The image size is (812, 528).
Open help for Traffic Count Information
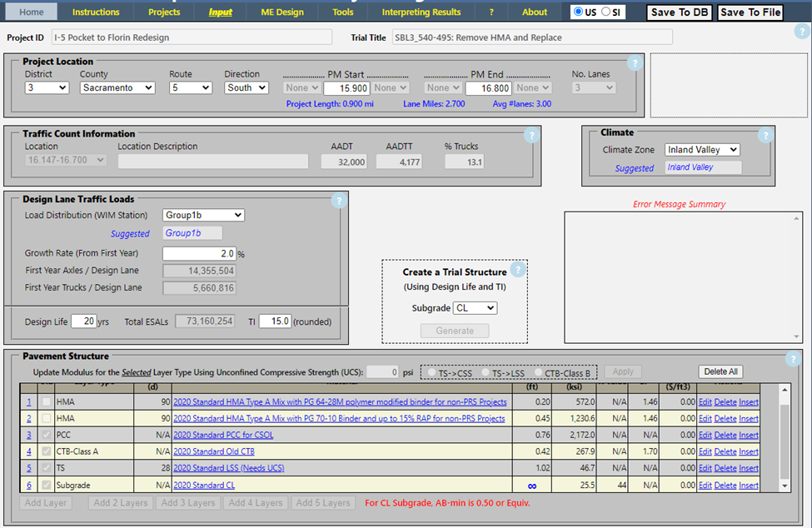point(531,136)
